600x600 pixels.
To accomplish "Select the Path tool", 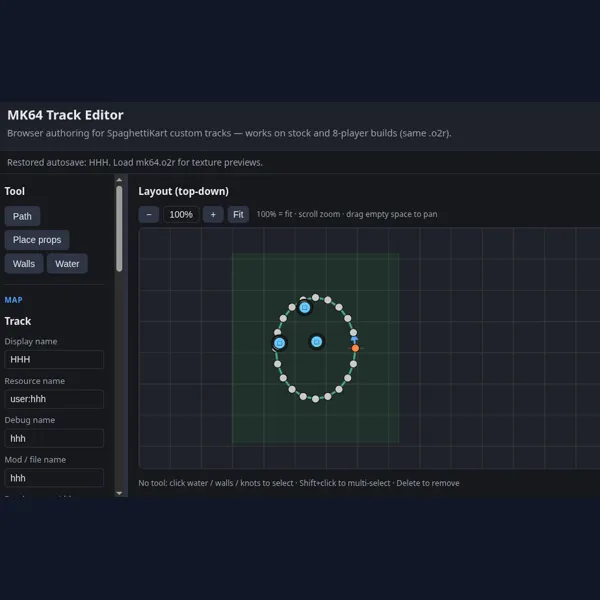I will click(x=22, y=216).
